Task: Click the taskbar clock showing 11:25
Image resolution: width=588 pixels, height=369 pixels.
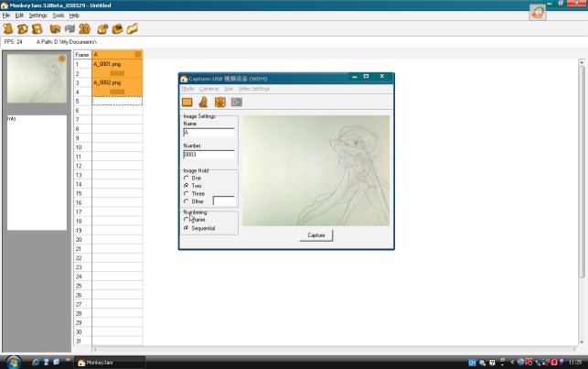Action: [575, 363]
